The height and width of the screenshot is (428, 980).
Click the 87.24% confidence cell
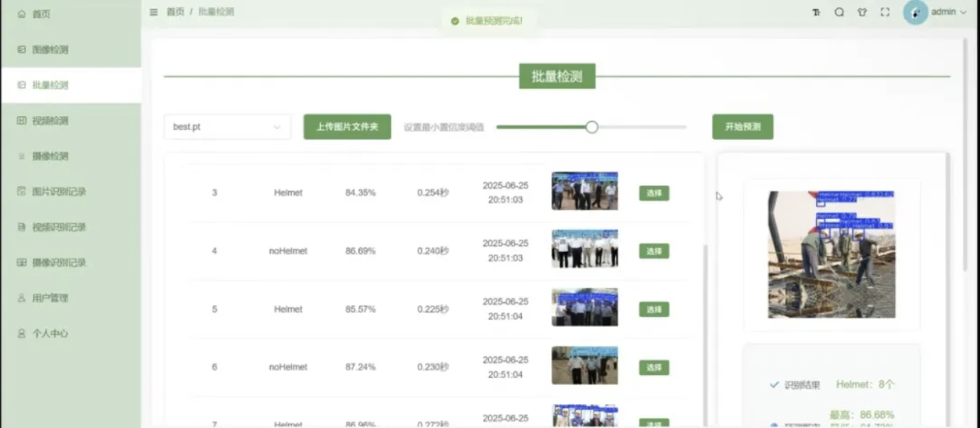tap(361, 367)
